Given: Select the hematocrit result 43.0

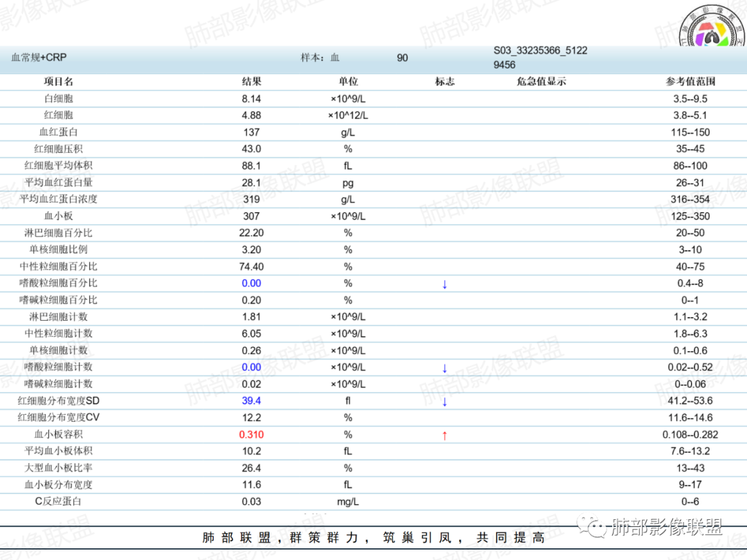Looking at the screenshot, I should [252, 149].
